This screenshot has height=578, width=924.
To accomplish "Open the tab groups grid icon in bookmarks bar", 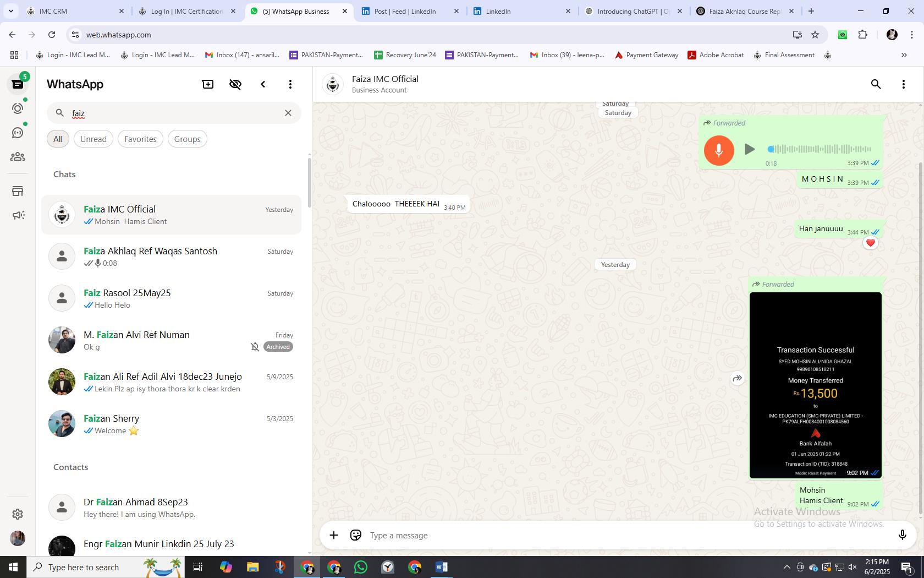I will point(14,55).
